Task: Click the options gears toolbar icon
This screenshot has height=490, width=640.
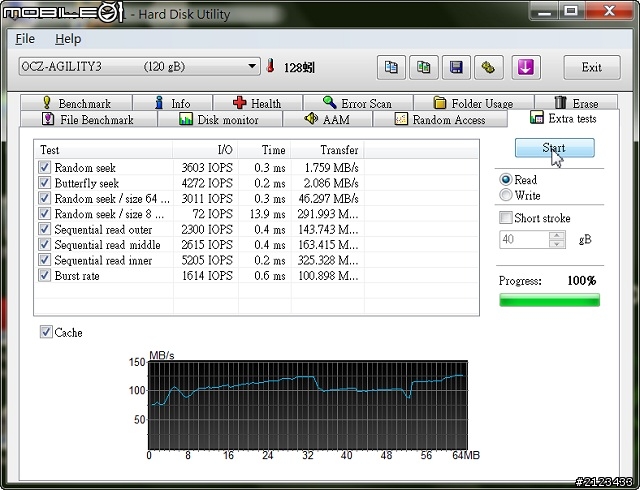Action: click(x=489, y=67)
